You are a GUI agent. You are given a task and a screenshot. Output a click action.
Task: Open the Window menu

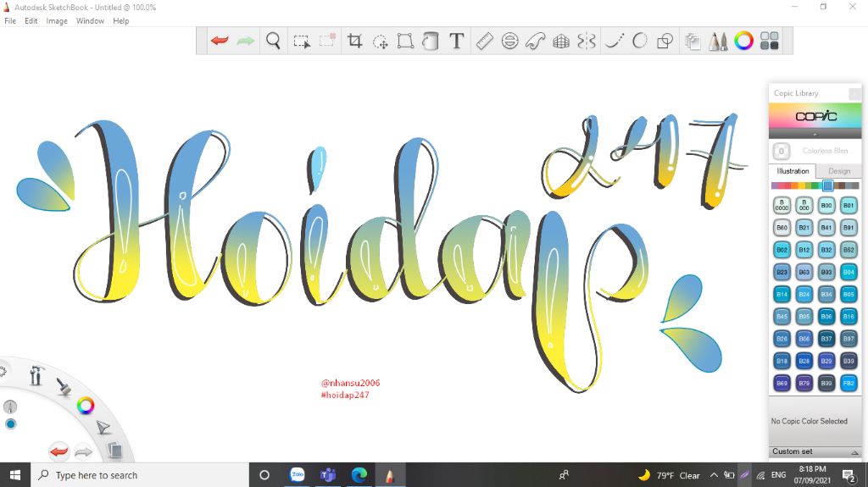(x=90, y=20)
